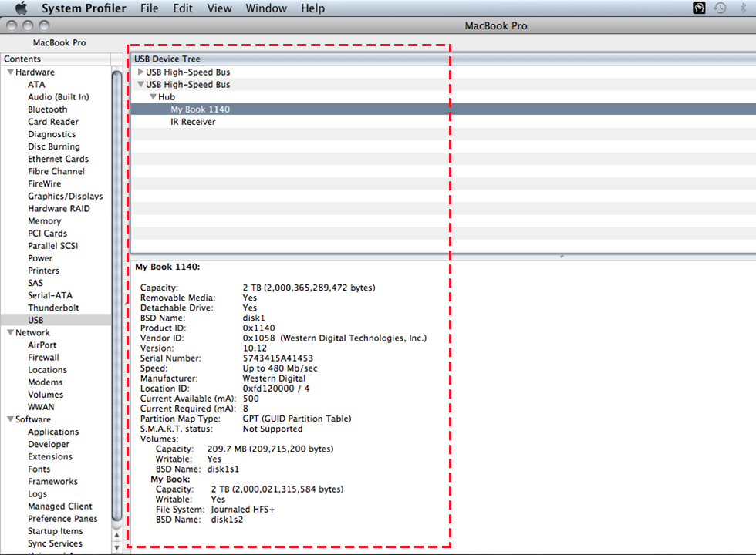Image resolution: width=756 pixels, height=555 pixels.
Task: Select Parallel SCSI item
Action: pyautogui.click(x=52, y=246)
